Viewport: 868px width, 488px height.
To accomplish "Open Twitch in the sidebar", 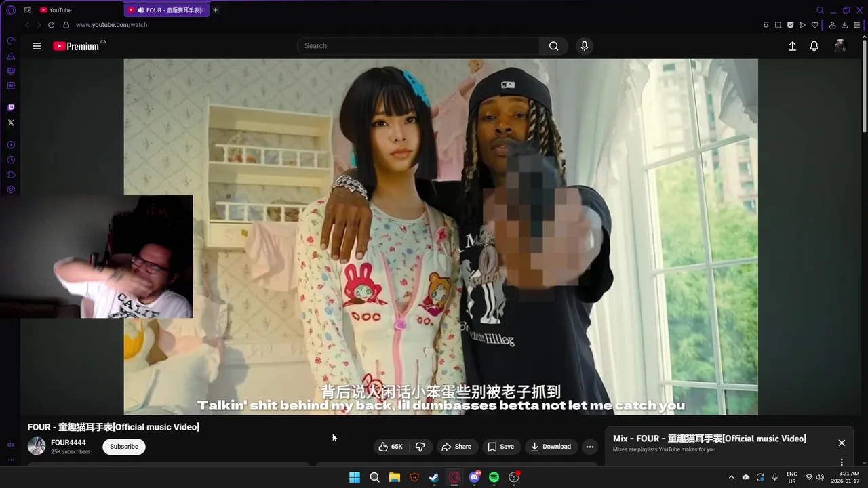I will click(11, 108).
